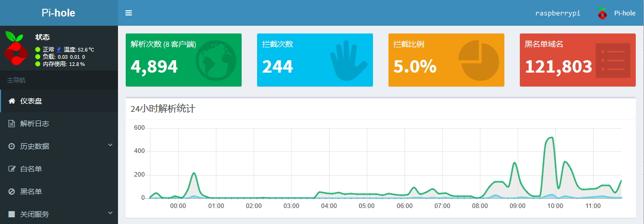644x224 pixels.
Task: Click the ban icon beside 黑名单
Action: click(12, 192)
